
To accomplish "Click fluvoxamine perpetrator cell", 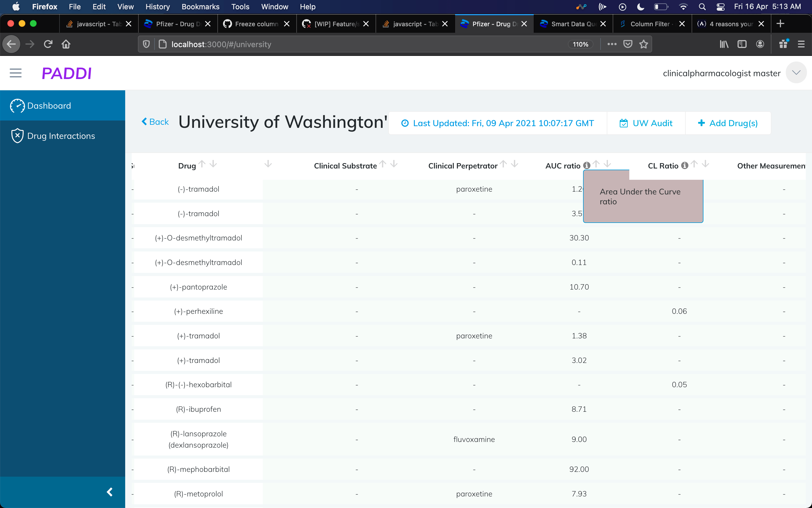I will point(474,439).
